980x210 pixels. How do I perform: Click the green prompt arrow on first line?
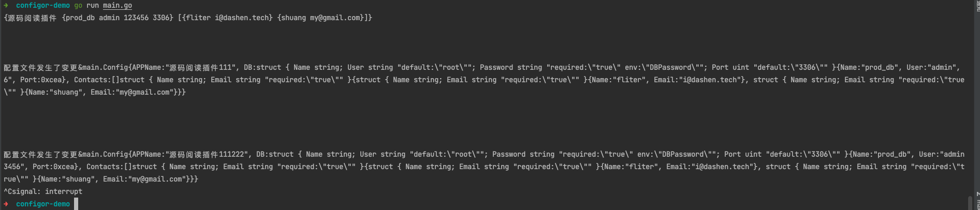[x=6, y=6]
